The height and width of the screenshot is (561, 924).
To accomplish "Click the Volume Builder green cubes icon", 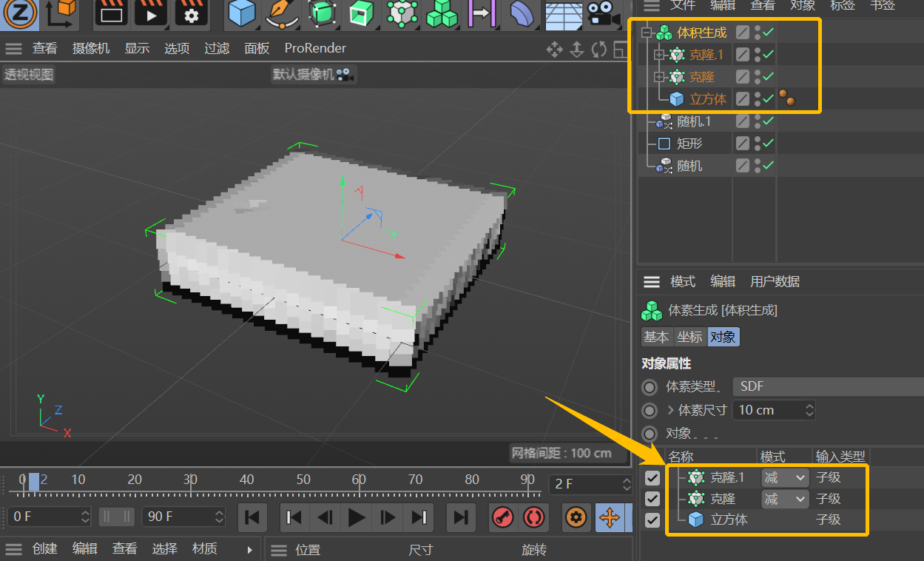I will pos(442,13).
